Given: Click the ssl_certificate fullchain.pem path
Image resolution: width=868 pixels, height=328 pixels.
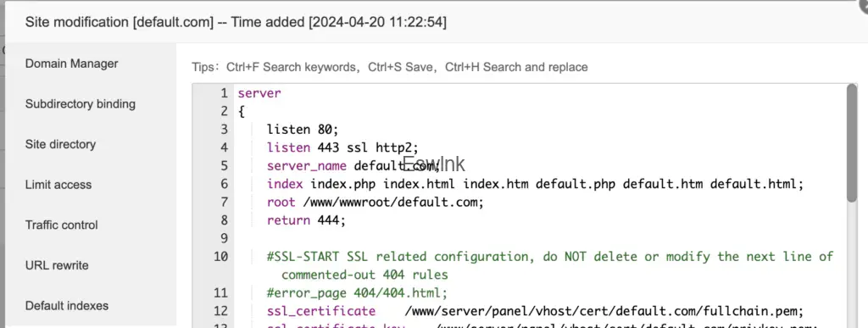Looking at the screenshot, I should pyautogui.click(x=604, y=311).
